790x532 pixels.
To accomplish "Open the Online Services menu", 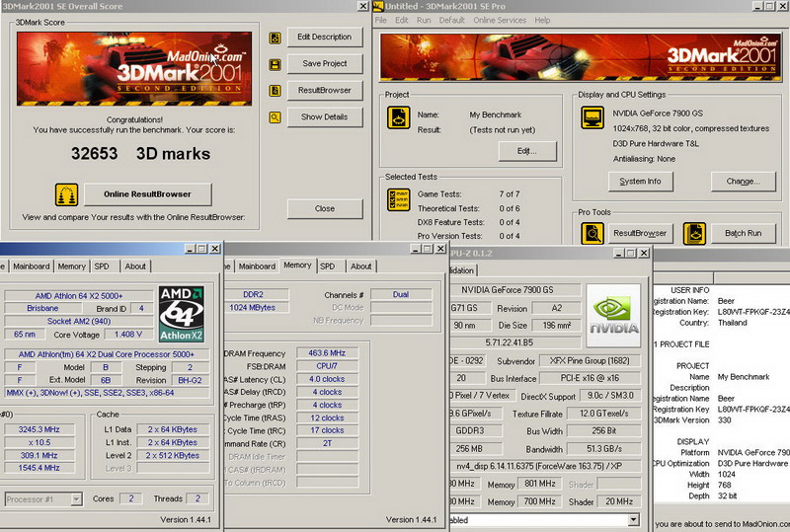I will tap(500, 20).
